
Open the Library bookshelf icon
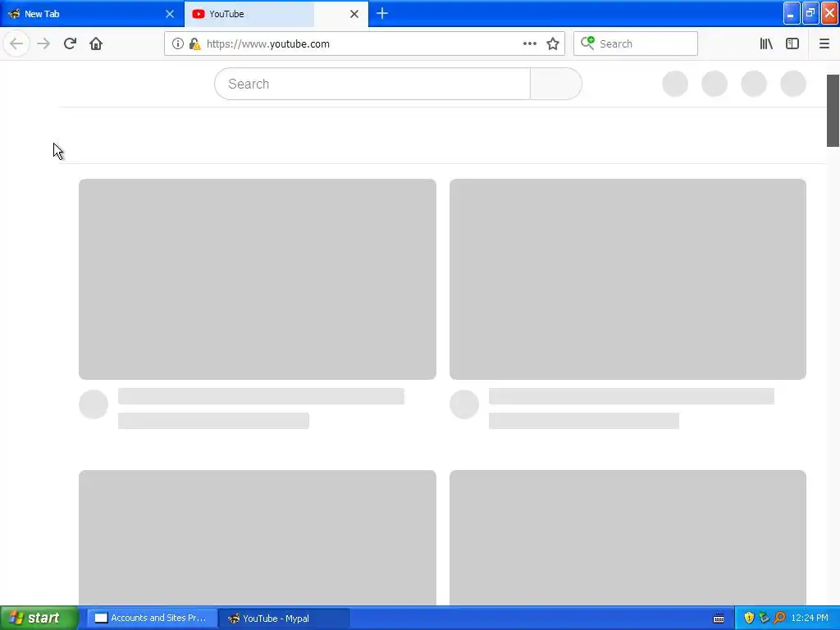point(766,43)
